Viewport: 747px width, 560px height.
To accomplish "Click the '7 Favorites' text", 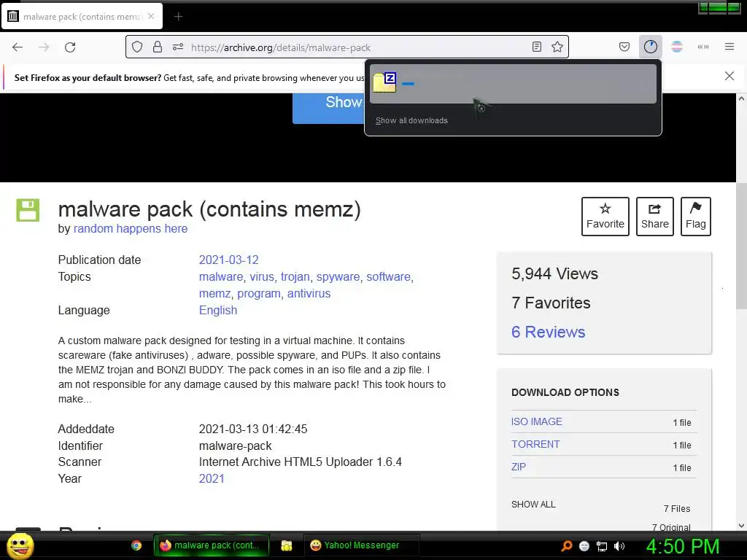I will pyautogui.click(x=551, y=303).
